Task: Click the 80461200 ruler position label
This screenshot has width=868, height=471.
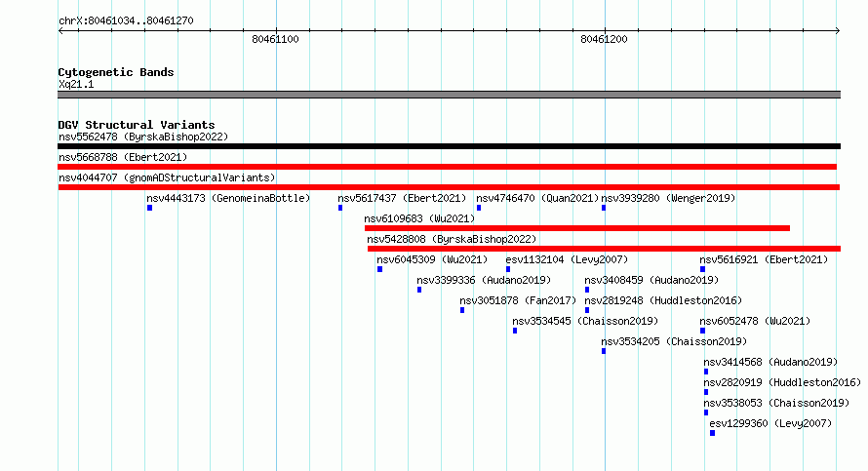Action: (x=604, y=39)
